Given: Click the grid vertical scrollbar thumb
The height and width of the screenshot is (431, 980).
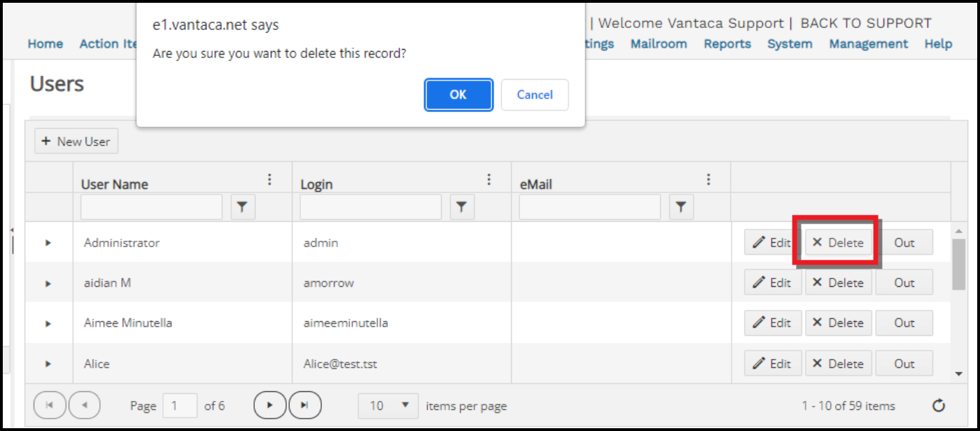Looking at the screenshot, I should pyautogui.click(x=959, y=264).
